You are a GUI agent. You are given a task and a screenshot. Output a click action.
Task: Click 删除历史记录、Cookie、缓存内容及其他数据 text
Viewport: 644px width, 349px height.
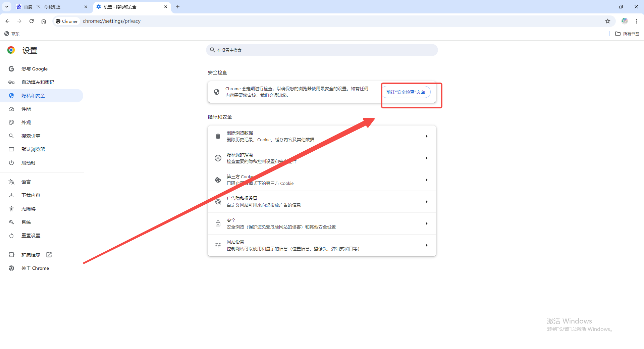(x=270, y=140)
